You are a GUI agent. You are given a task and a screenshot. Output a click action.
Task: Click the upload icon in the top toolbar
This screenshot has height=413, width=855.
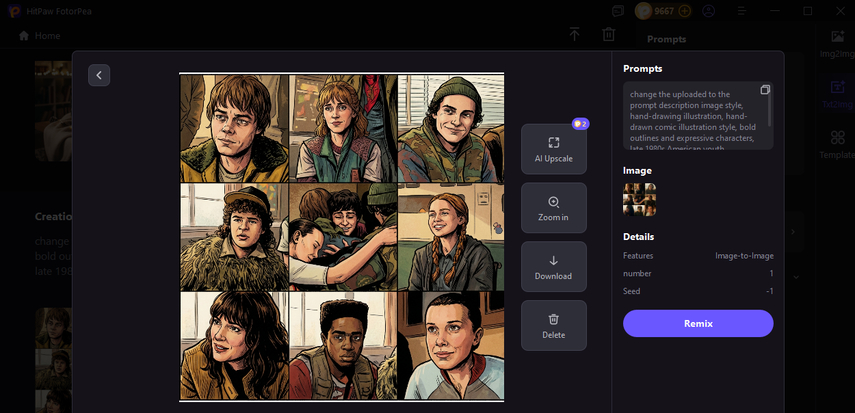575,35
